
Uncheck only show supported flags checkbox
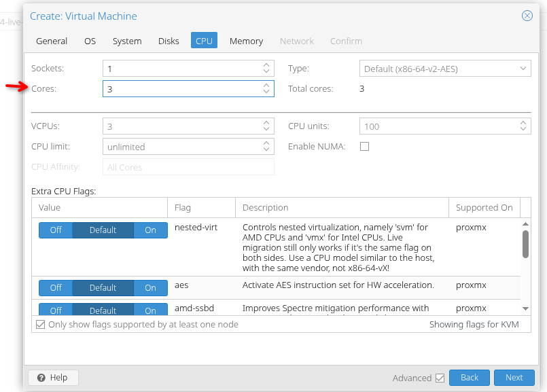[x=41, y=325]
